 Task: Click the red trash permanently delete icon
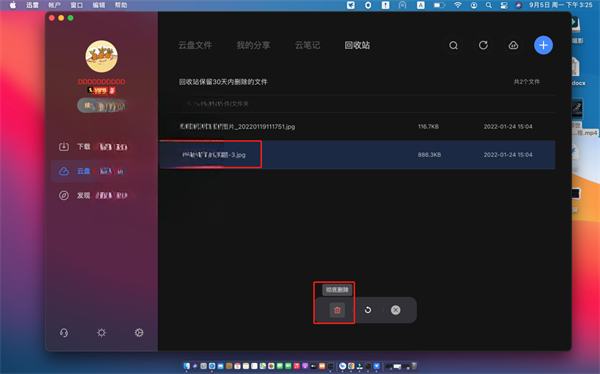(x=337, y=310)
